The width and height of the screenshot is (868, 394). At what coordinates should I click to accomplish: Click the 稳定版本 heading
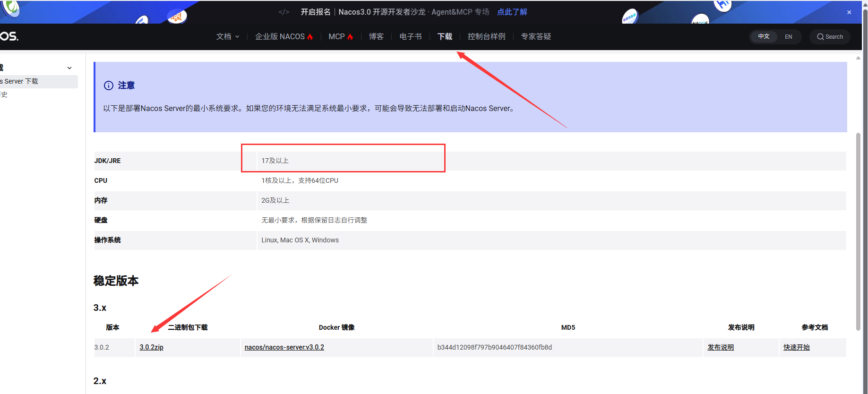116,281
